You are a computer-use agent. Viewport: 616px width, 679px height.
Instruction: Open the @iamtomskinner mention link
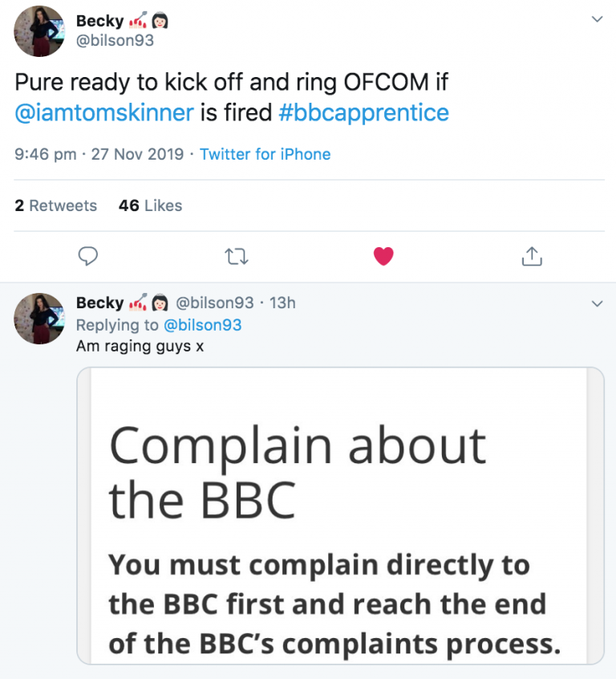click(x=104, y=112)
